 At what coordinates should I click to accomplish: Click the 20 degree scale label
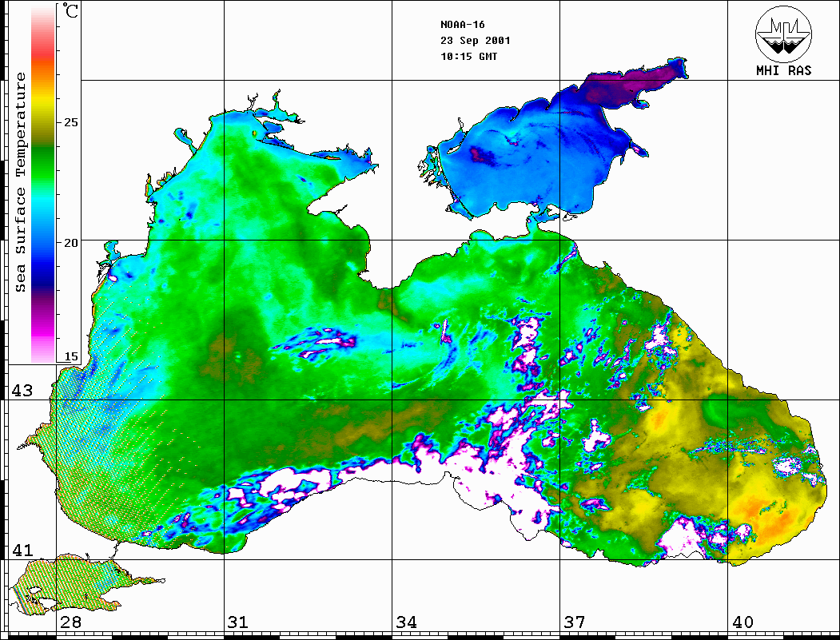[x=71, y=242]
